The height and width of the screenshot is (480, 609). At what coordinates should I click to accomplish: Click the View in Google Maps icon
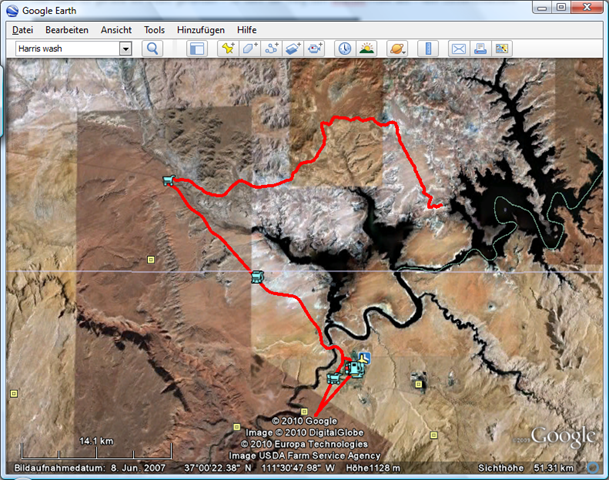(502, 48)
